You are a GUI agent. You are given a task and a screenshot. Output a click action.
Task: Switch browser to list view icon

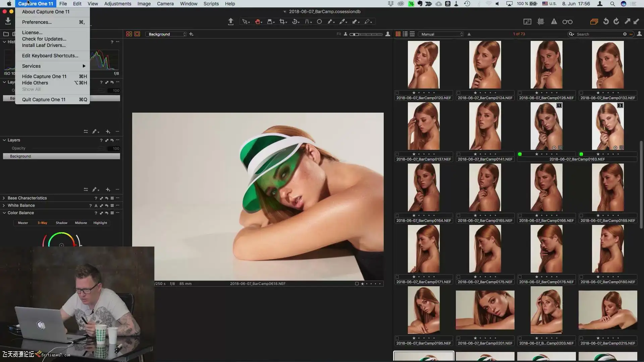tap(405, 34)
